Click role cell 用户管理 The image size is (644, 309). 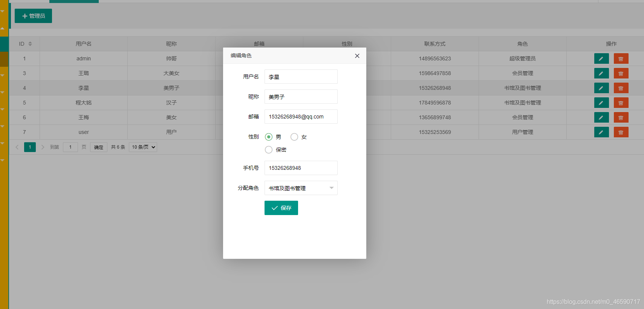(x=523, y=132)
